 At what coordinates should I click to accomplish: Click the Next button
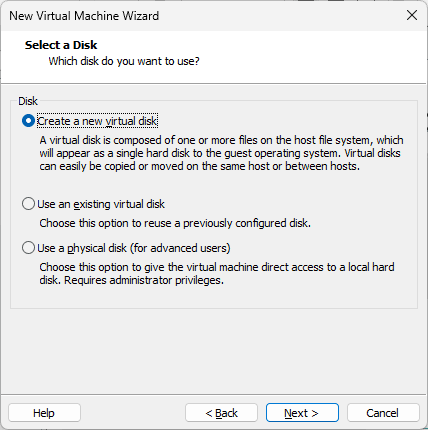tap(302, 413)
